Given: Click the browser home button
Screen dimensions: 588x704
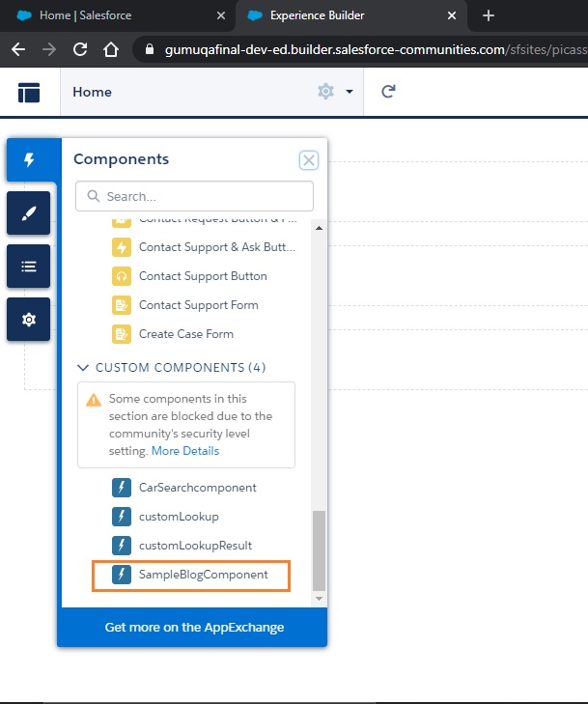Looking at the screenshot, I should pyautogui.click(x=111, y=49).
